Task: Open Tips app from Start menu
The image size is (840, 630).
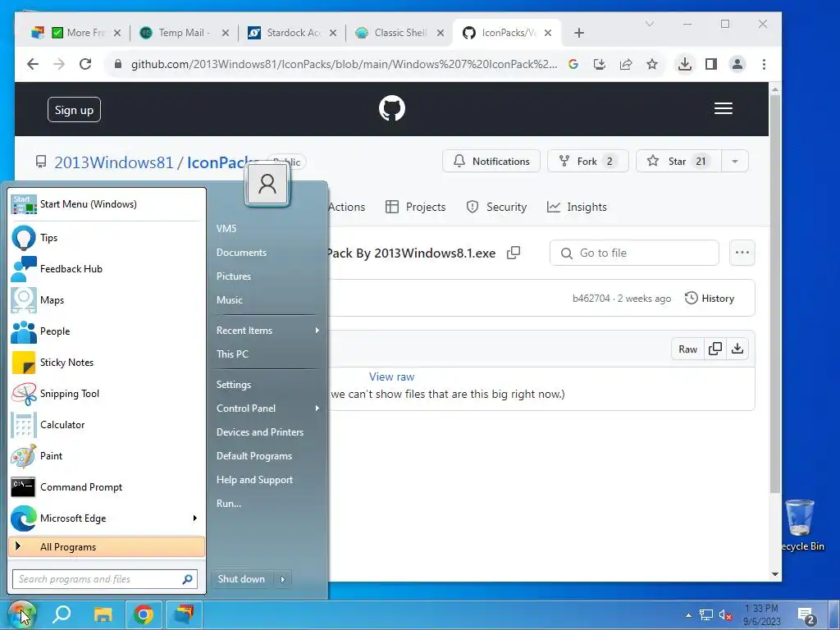Action: (107, 238)
